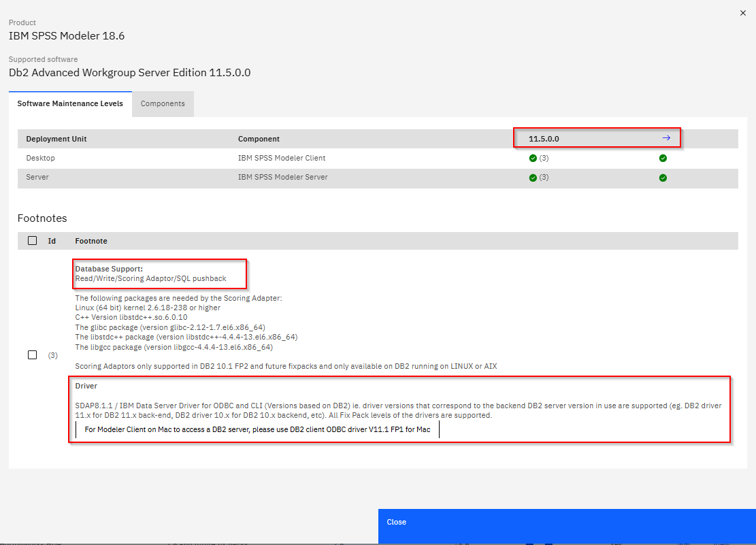756x545 pixels.
Task: Toggle the select-all footnotes checkbox in header
Action: coord(32,241)
